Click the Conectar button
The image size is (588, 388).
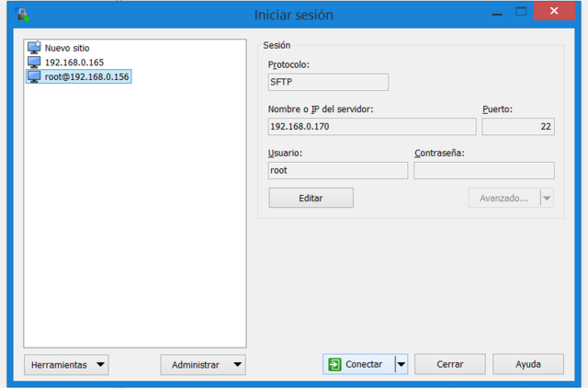tap(359, 364)
